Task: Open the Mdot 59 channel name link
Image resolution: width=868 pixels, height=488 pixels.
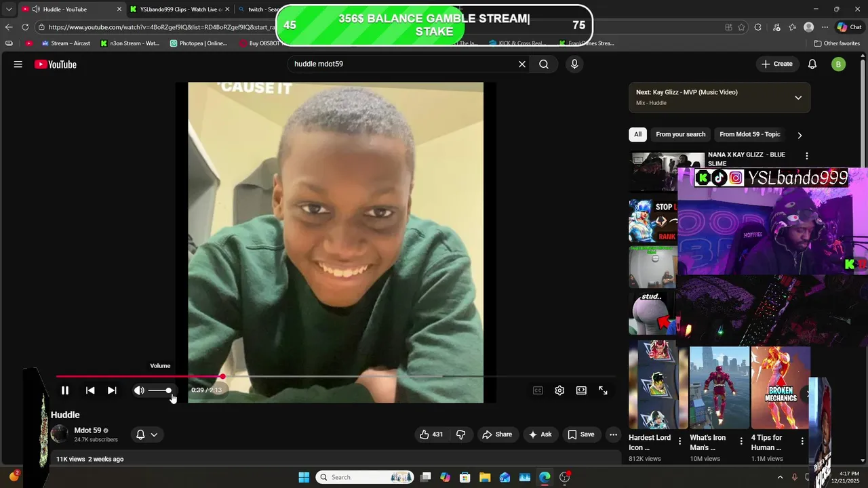Action: 87,430
